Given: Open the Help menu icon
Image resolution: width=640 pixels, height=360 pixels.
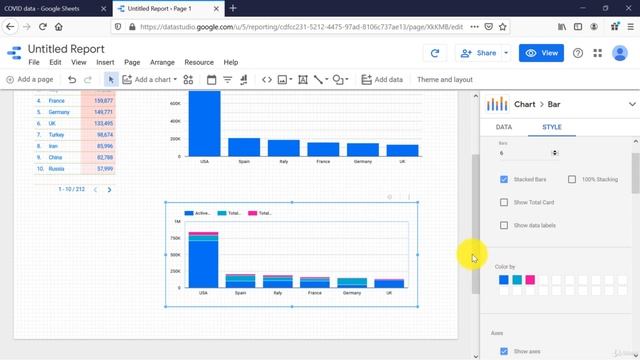Looking at the screenshot, I should click(578, 53).
